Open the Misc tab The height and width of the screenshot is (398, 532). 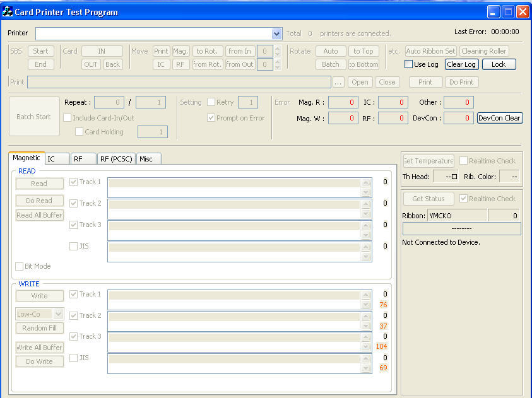click(148, 159)
